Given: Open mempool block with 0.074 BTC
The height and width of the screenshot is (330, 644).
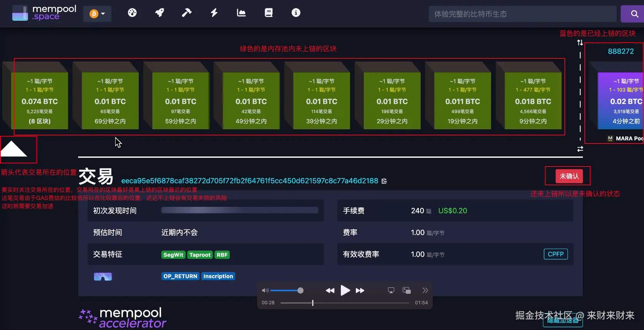Looking at the screenshot, I should pyautogui.click(x=40, y=101).
